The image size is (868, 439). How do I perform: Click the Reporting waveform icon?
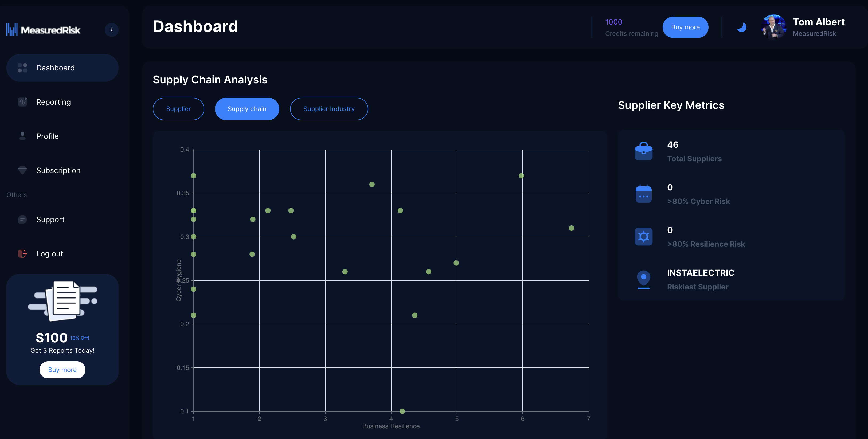pyautogui.click(x=22, y=102)
